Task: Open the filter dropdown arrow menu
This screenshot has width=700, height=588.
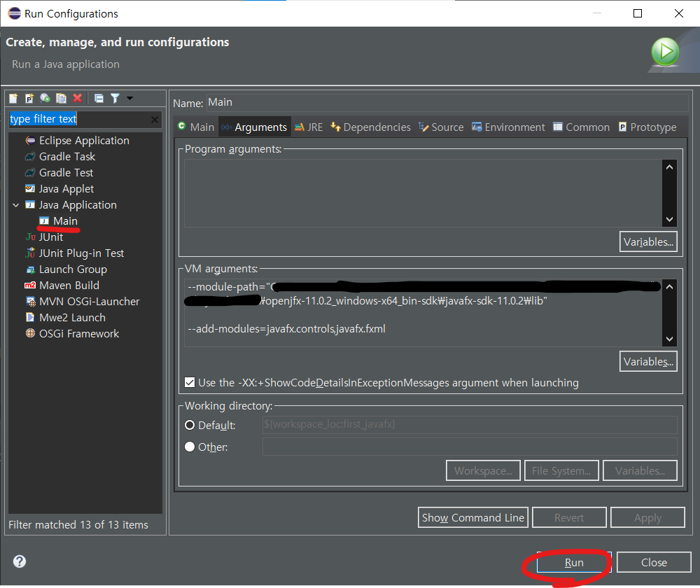Action: [x=130, y=98]
